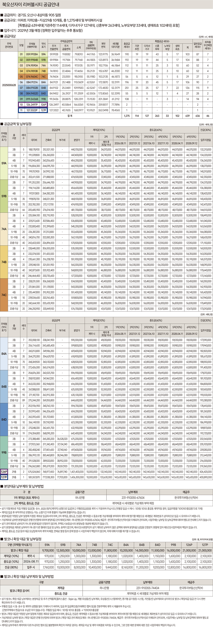Click the 입주시기 2029년 3월 예정 line
The width and height of the screenshot is (213, 644).
point(43,31)
